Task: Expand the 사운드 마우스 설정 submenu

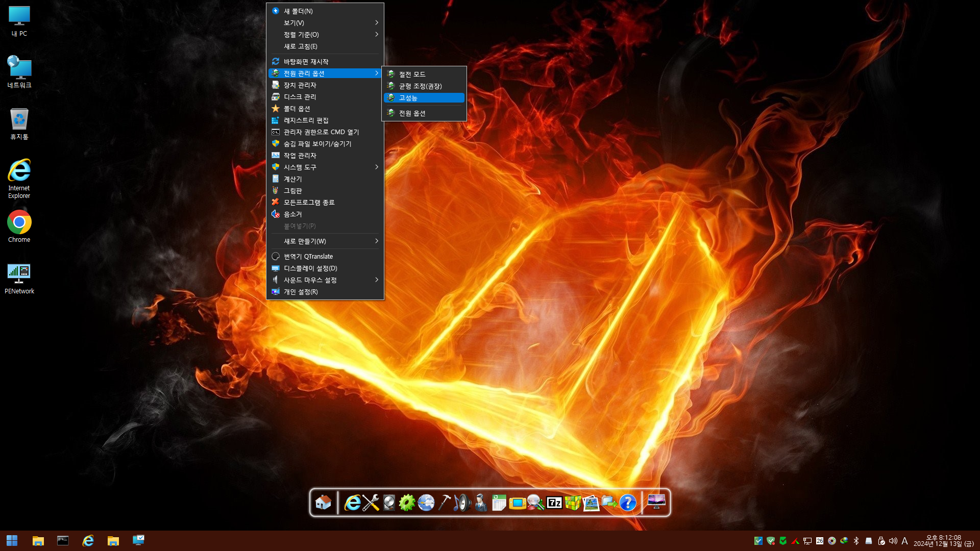Action: (325, 280)
